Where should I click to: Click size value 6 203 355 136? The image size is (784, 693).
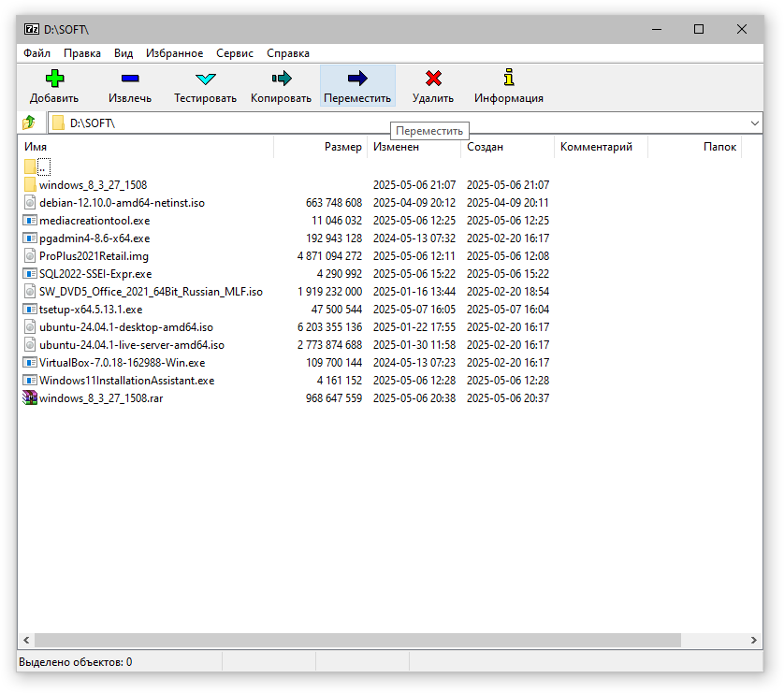[x=329, y=327]
